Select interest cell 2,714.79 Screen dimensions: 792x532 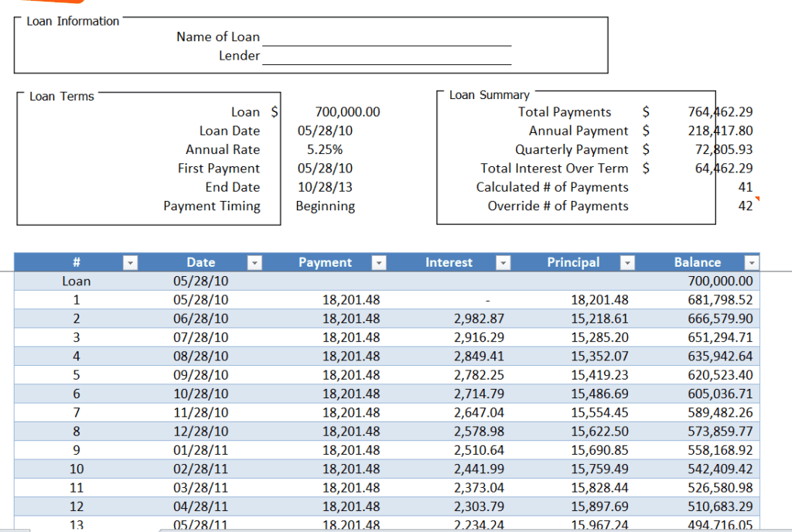[x=479, y=394]
